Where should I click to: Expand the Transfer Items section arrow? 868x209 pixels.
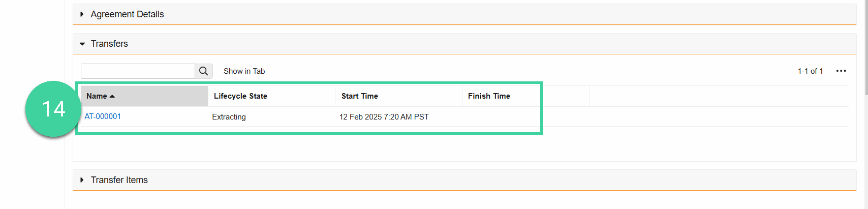pos(82,180)
